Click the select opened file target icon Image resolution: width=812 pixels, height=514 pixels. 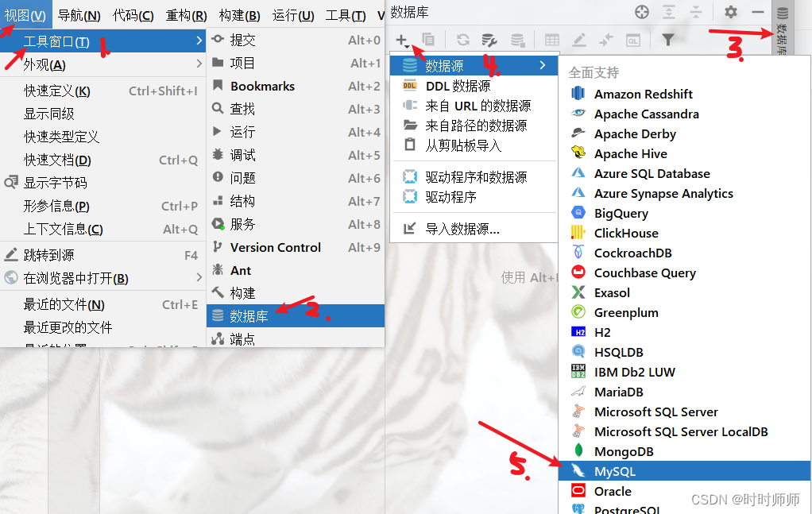(x=642, y=12)
